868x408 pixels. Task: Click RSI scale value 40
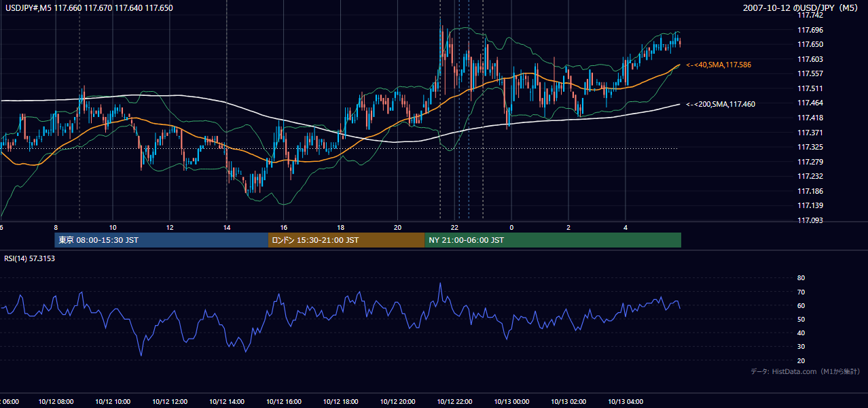pos(801,333)
